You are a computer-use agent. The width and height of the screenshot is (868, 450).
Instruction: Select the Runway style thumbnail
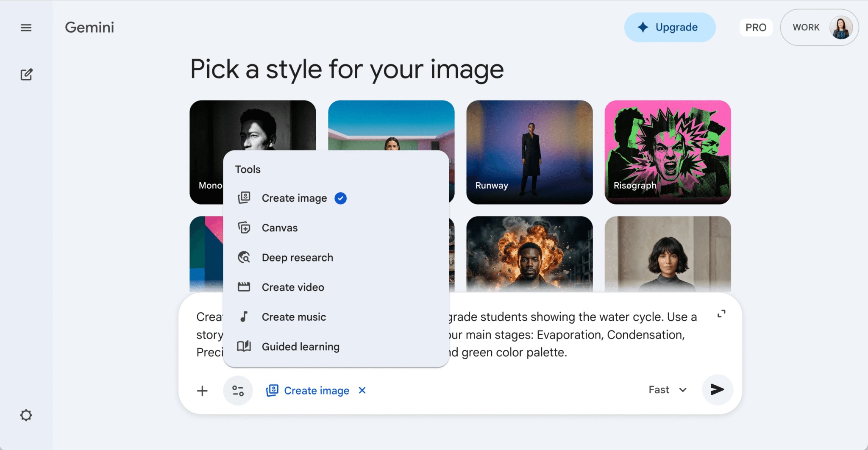[529, 152]
